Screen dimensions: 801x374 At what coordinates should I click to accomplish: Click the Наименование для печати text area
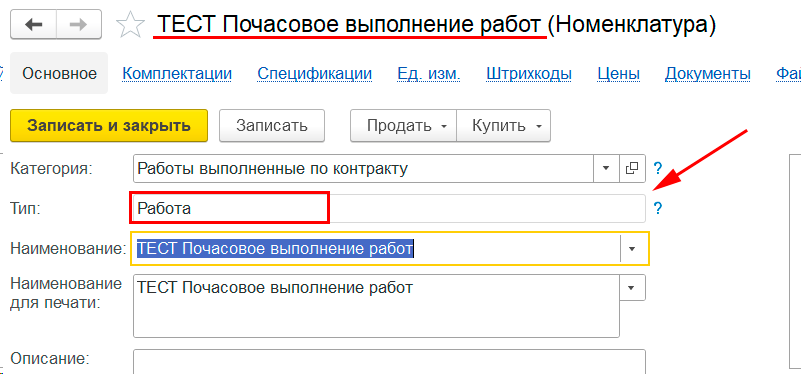376,306
